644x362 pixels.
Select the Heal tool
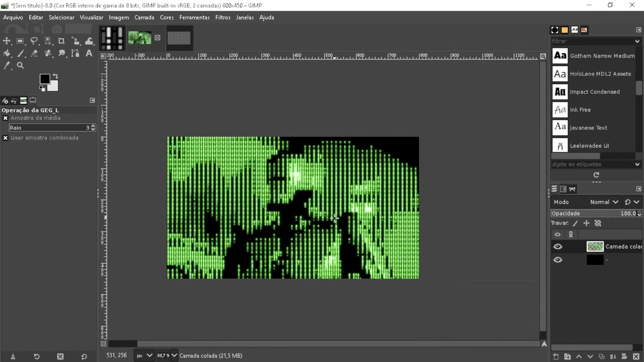click(x=48, y=53)
